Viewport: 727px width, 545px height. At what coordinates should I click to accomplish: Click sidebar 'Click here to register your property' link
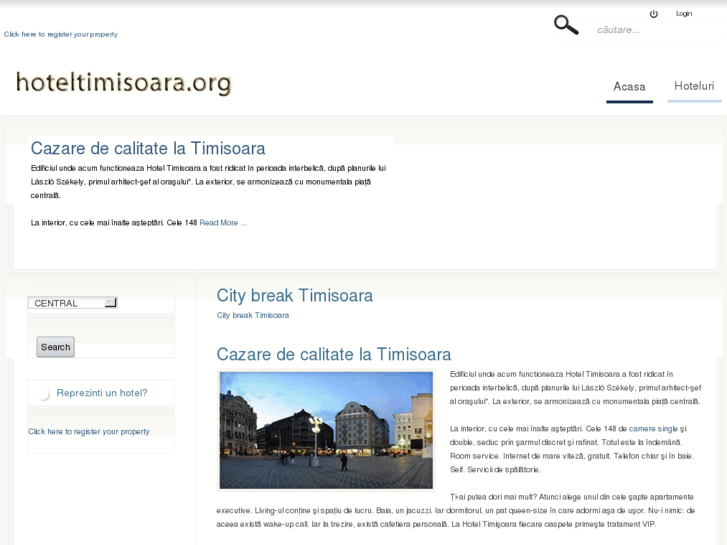click(x=89, y=431)
